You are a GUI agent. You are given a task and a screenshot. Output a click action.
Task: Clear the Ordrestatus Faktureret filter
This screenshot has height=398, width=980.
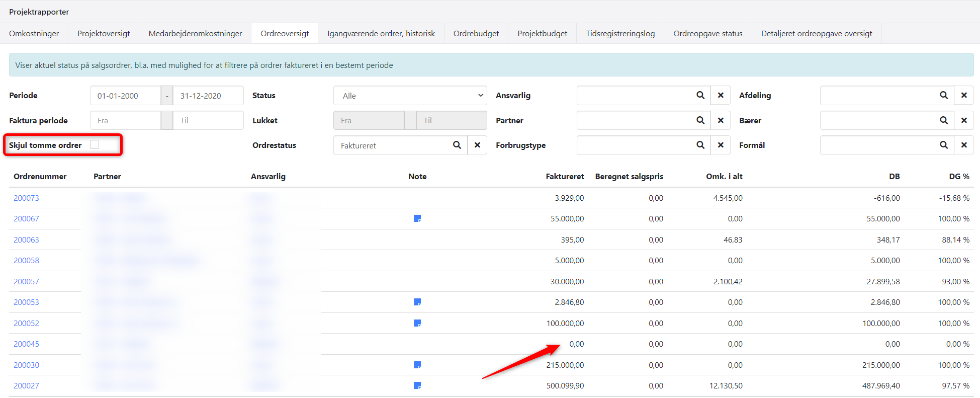coord(477,145)
